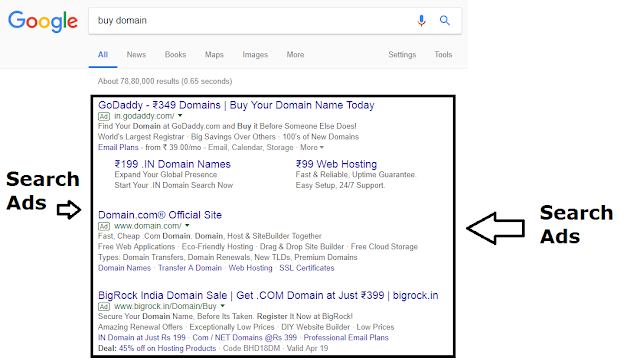The image size is (640, 361).
Task: Open the Professional Email Plans sitelink
Action: [346, 338]
